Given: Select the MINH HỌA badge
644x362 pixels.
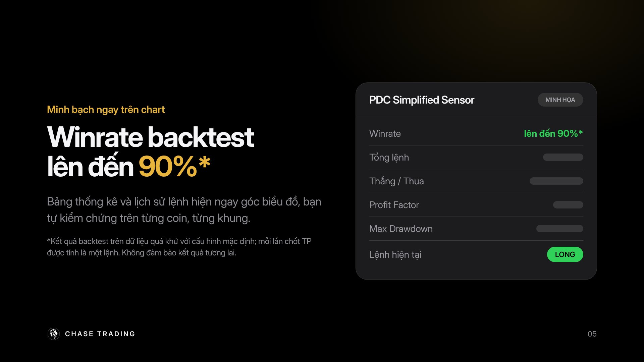Looking at the screenshot, I should point(560,100).
